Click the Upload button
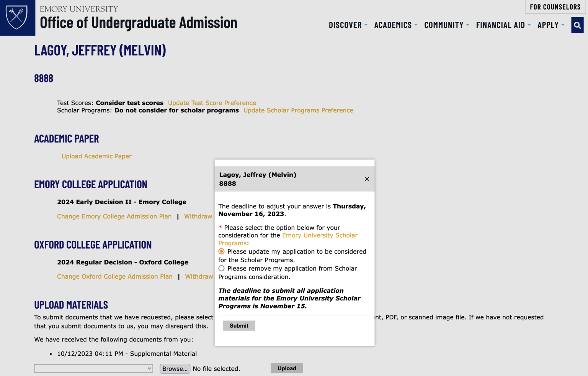 286,368
